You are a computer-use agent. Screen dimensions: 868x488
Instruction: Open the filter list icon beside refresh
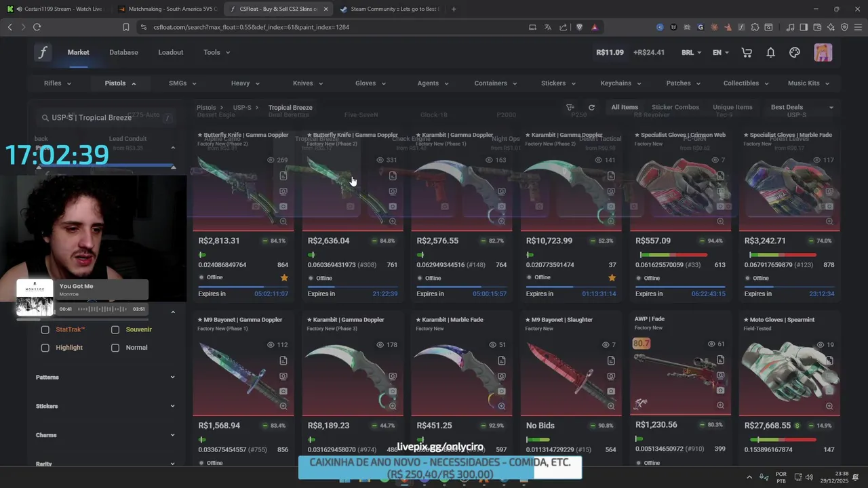click(x=570, y=107)
